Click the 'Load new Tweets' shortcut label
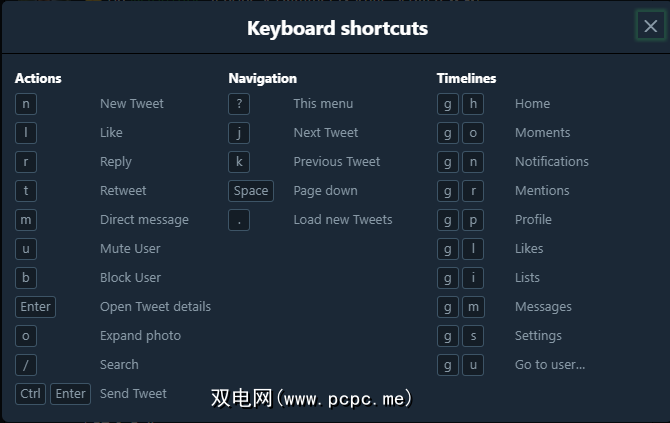Screen dimensions: 670x423 click(x=343, y=220)
